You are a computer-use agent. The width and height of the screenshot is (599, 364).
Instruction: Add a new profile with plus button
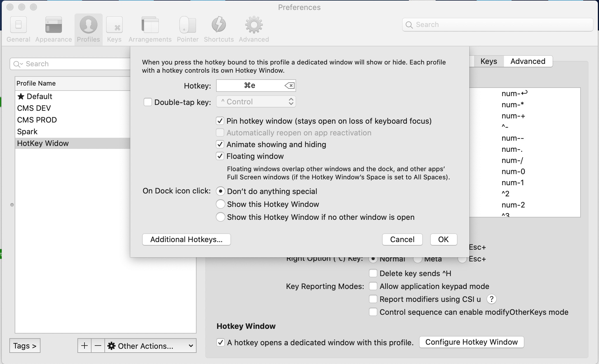84,346
